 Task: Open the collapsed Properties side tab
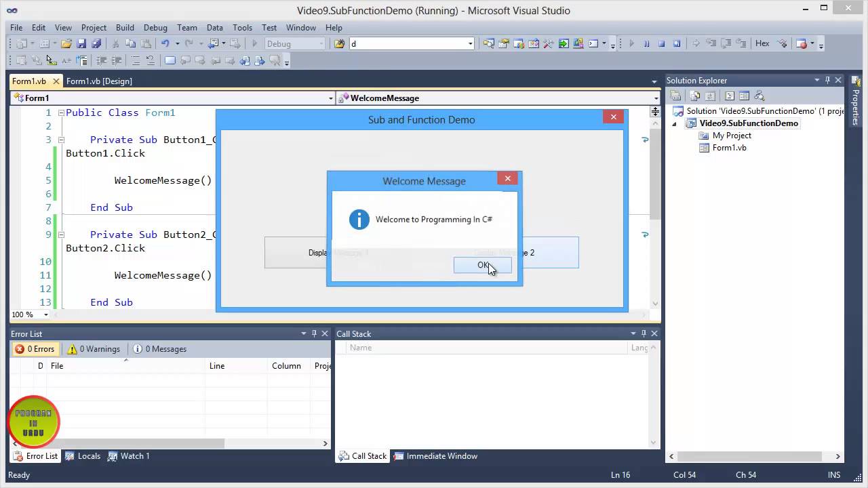click(855, 100)
